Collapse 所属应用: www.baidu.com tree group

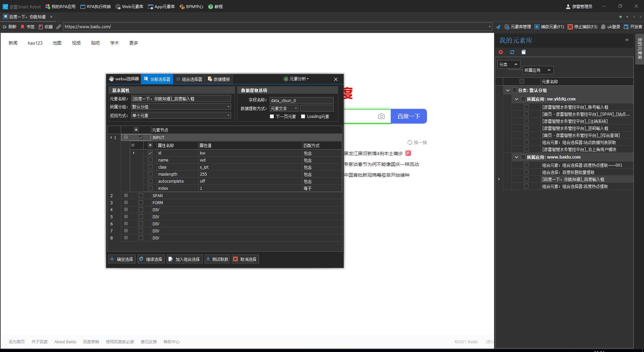tap(517, 157)
